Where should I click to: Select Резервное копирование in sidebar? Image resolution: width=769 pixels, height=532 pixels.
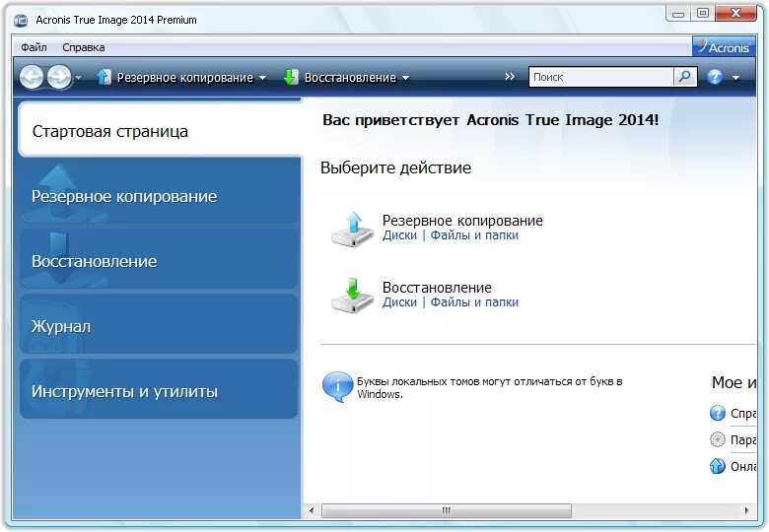coord(159,196)
